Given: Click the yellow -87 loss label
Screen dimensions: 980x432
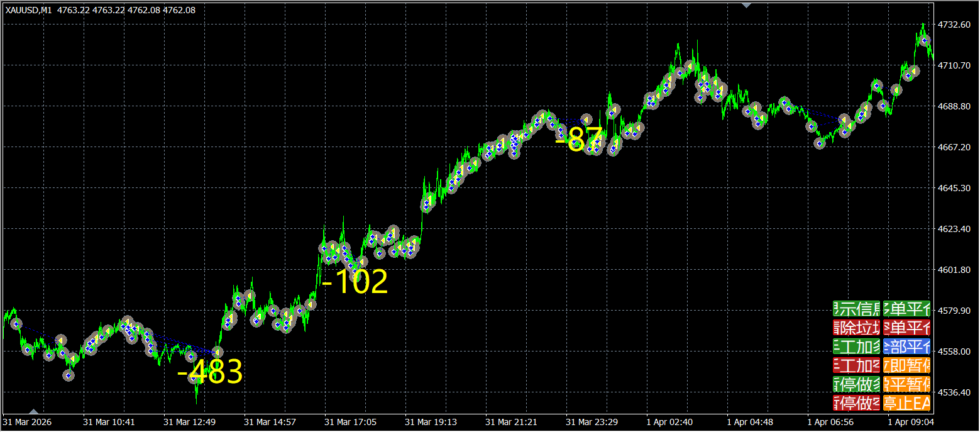Looking at the screenshot, I should 579,140.
